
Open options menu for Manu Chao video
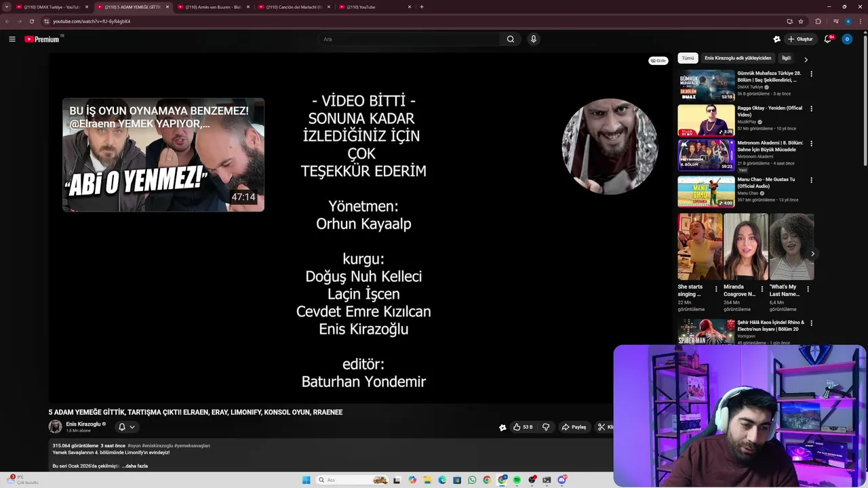pos(811,180)
